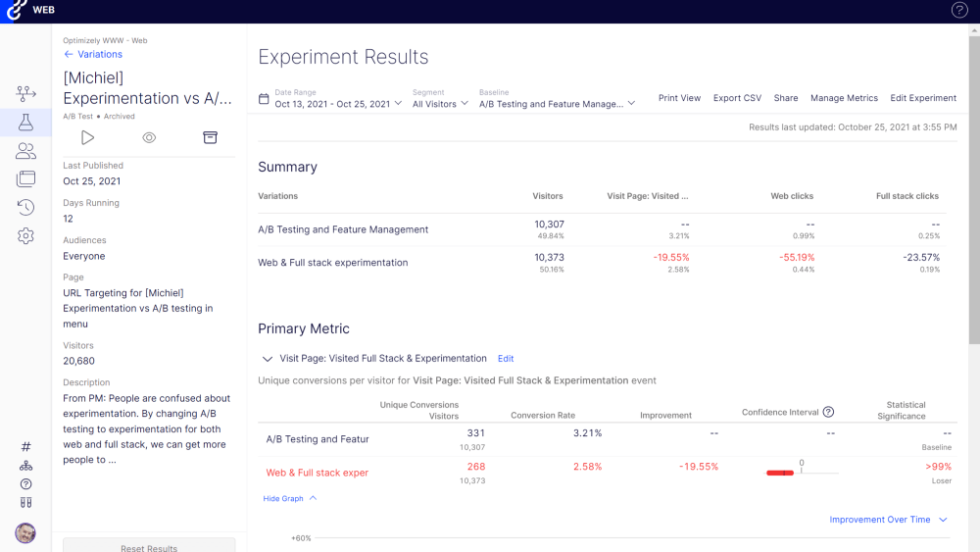Click the archive box icon
Viewport: 980px width, 552px height.
click(210, 137)
